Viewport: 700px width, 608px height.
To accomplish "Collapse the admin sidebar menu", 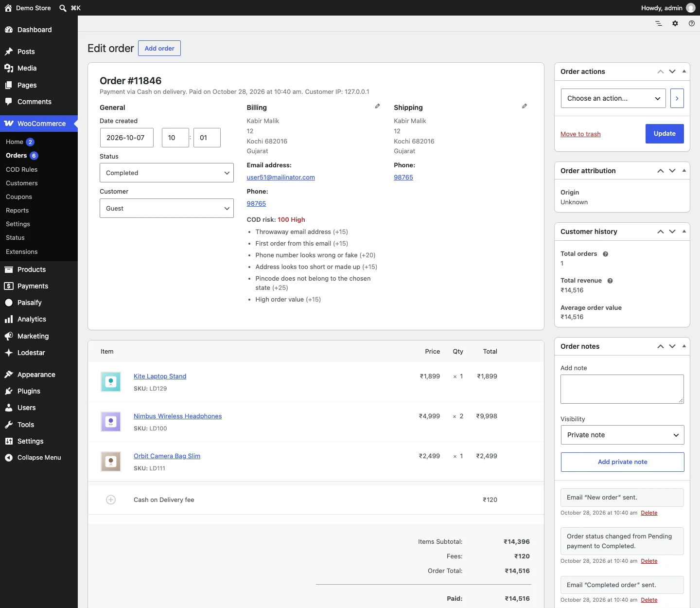I will point(39,458).
